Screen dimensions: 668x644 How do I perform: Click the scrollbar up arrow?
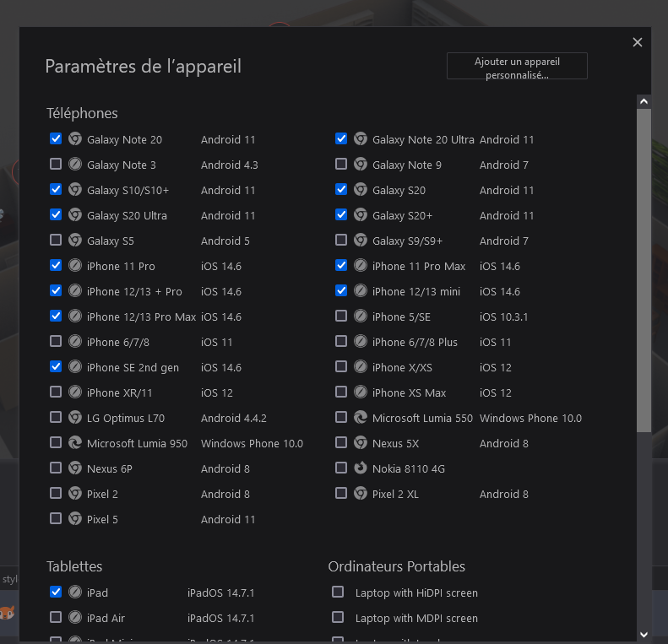[x=644, y=102]
